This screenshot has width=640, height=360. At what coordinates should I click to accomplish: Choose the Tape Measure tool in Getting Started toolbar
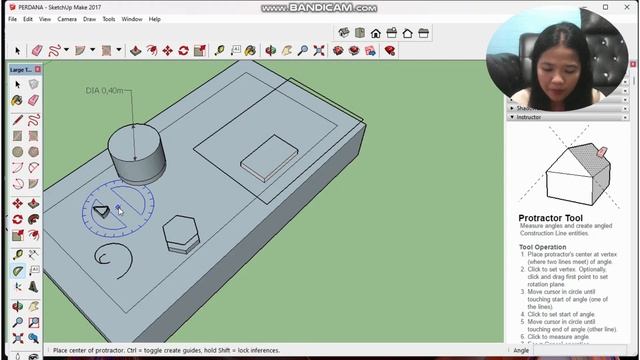(219, 51)
